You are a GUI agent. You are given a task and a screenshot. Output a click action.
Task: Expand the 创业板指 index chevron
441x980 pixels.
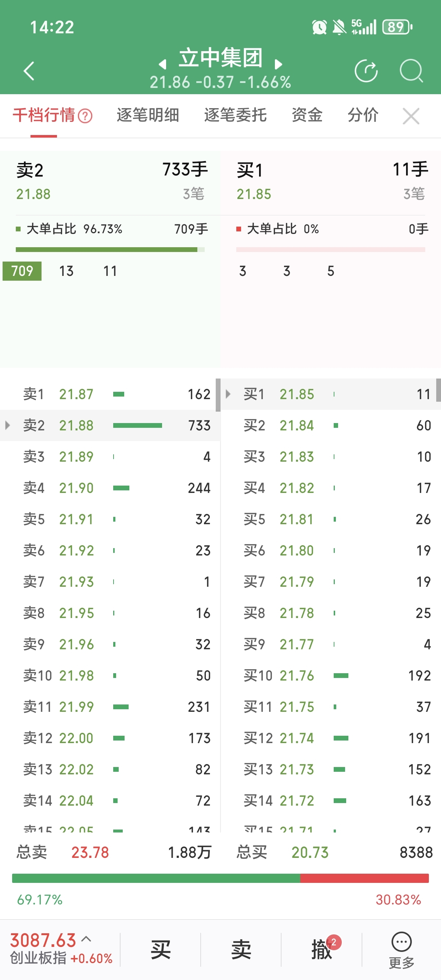tap(86, 939)
